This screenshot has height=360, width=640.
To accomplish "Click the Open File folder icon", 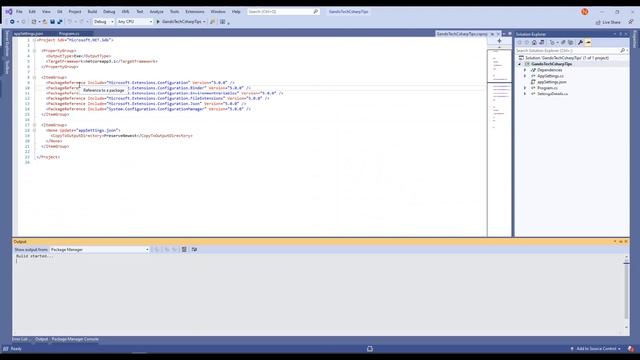I will [x=45, y=22].
